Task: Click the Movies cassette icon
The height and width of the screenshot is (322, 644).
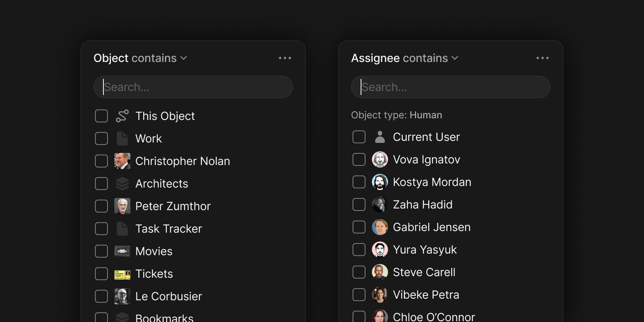Action: pos(122,251)
